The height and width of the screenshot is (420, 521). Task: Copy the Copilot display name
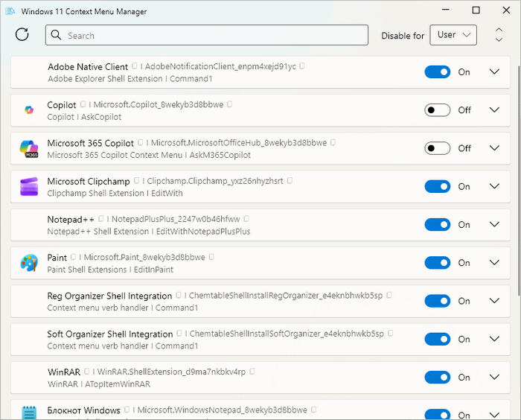(83, 104)
